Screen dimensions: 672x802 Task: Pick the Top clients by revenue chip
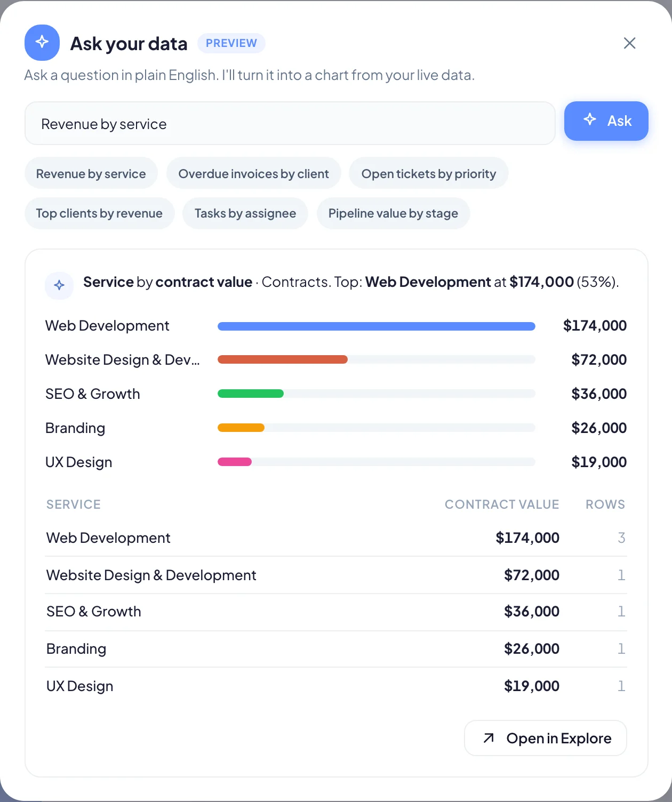pyautogui.click(x=99, y=213)
